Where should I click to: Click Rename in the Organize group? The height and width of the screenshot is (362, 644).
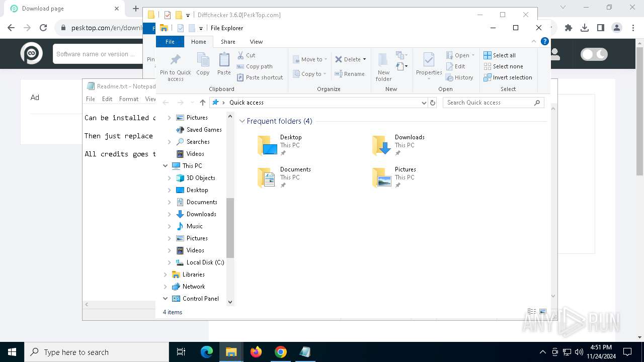pyautogui.click(x=350, y=74)
